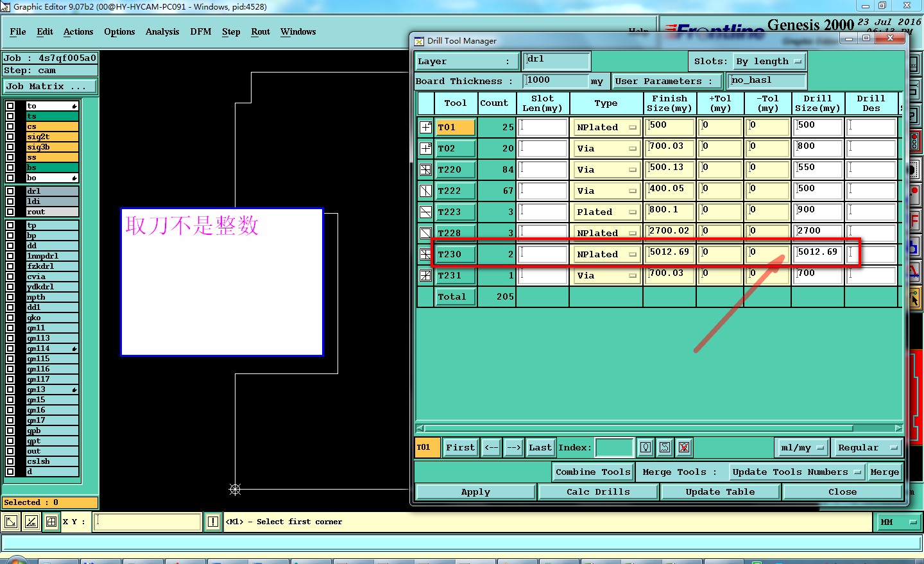
Task: Open the Regular mode dropdown
Action: pyautogui.click(x=867, y=447)
